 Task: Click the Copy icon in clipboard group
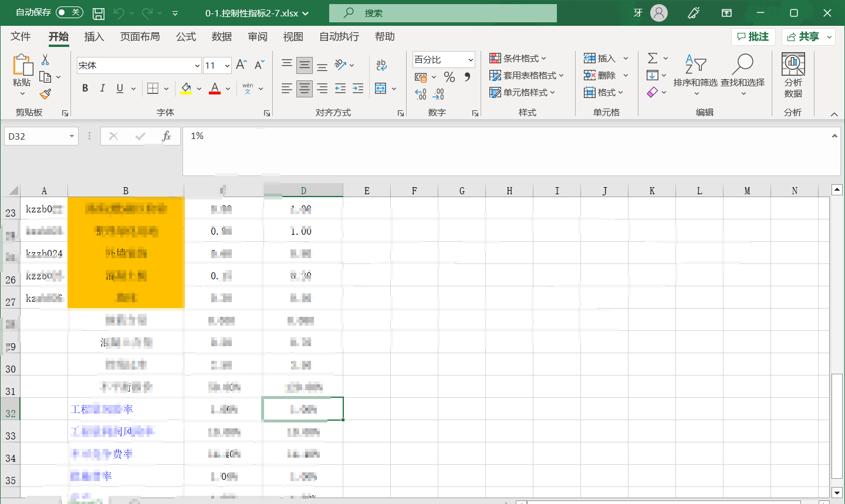click(x=45, y=77)
